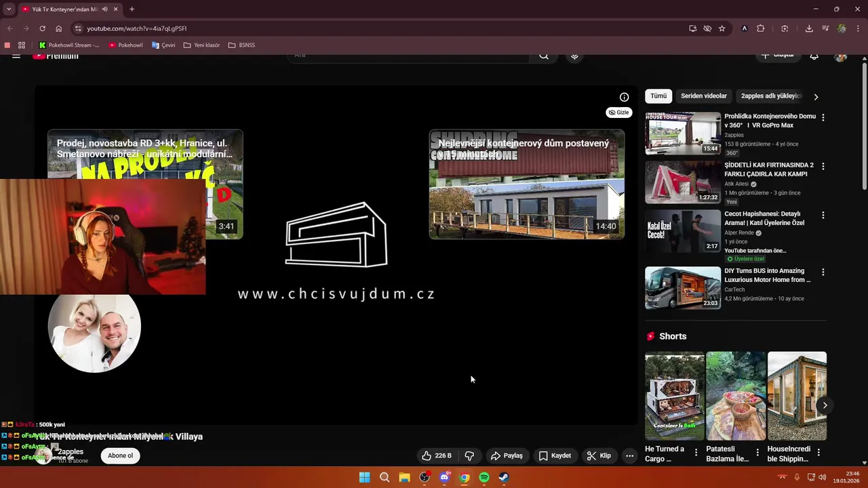Open YouTube notifications bell
This screenshot has width=868, height=488.
click(x=814, y=56)
